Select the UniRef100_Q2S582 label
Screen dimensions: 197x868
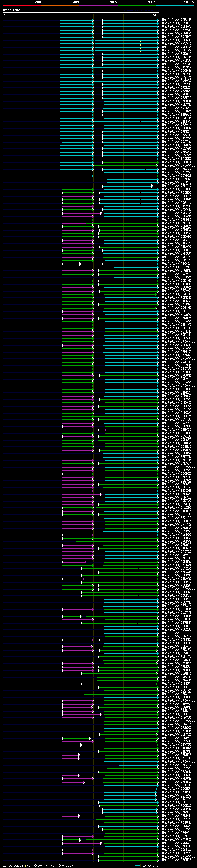coord(177,345)
